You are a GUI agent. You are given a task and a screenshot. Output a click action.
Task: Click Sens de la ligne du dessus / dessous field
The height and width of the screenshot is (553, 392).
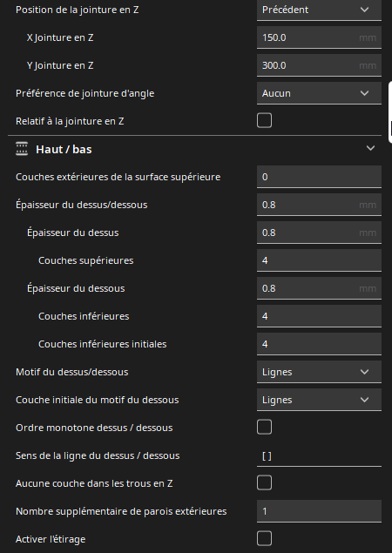tap(319, 455)
